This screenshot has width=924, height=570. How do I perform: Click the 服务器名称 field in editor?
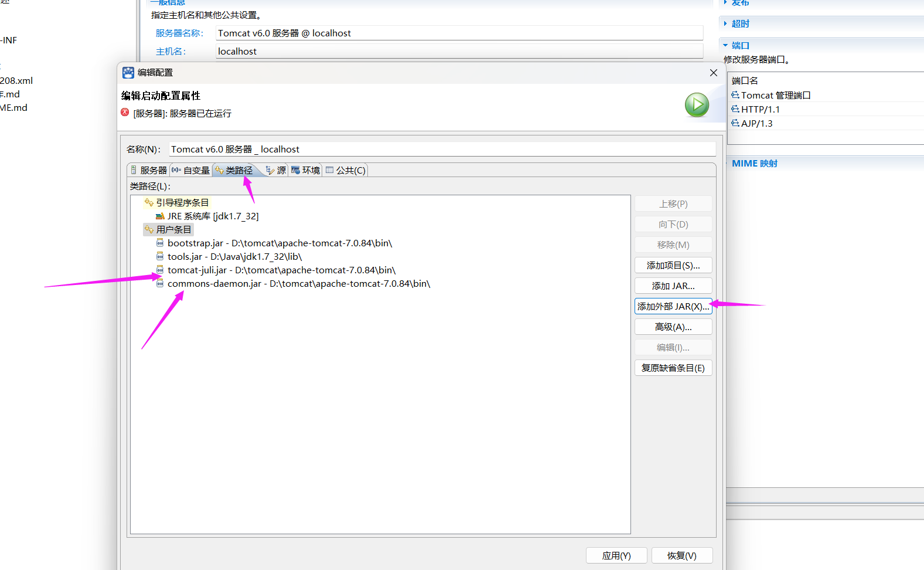point(459,33)
